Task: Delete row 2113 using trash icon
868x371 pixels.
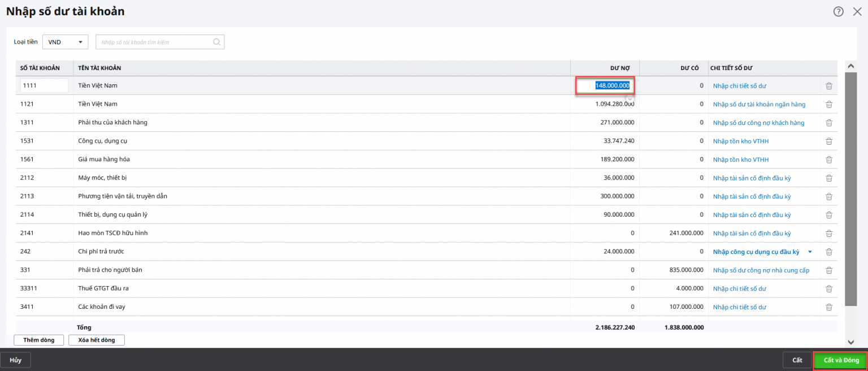Action: coord(829,196)
